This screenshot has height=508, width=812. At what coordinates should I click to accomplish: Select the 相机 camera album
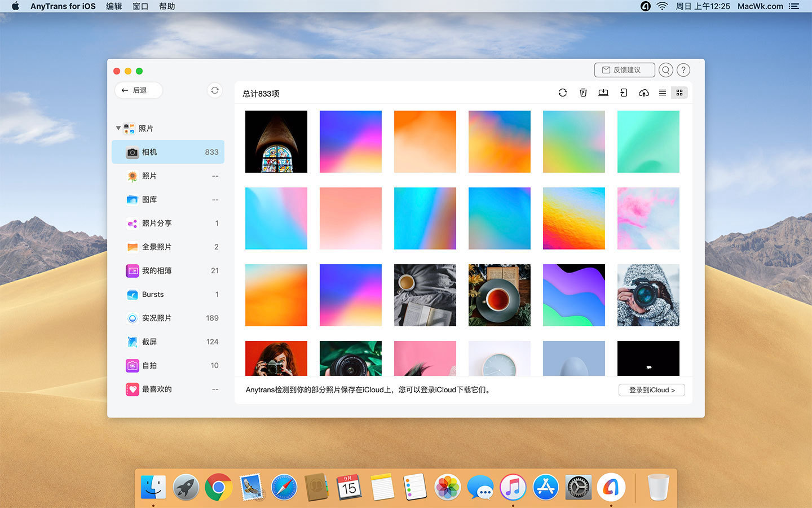pyautogui.click(x=168, y=152)
